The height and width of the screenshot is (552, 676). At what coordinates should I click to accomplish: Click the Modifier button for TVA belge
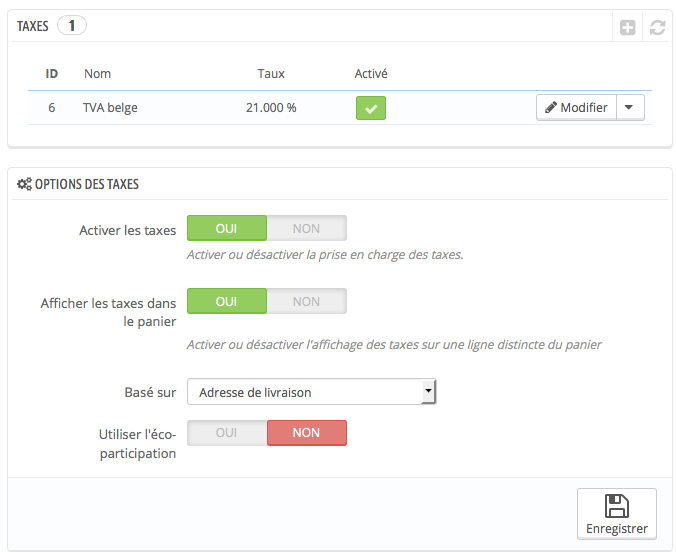pyautogui.click(x=576, y=107)
